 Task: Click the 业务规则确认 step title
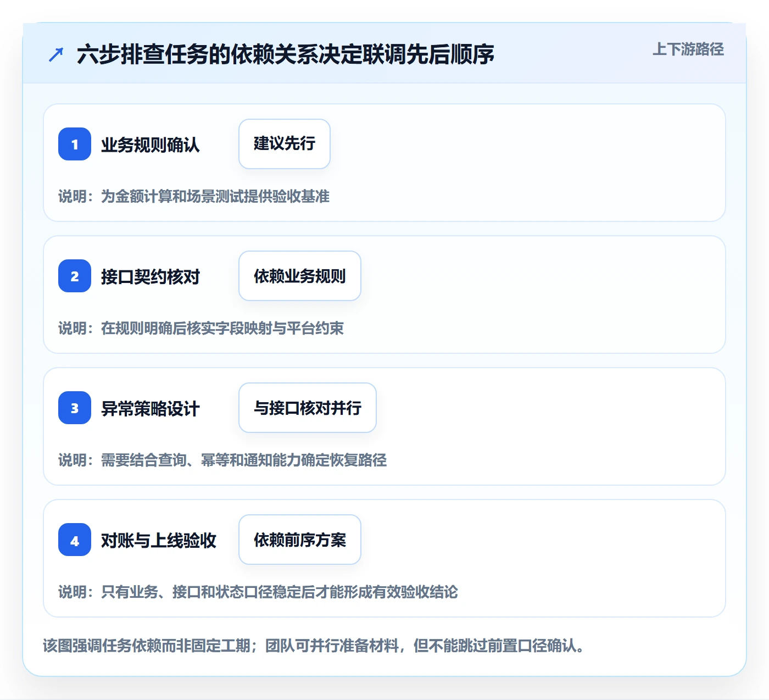click(151, 145)
